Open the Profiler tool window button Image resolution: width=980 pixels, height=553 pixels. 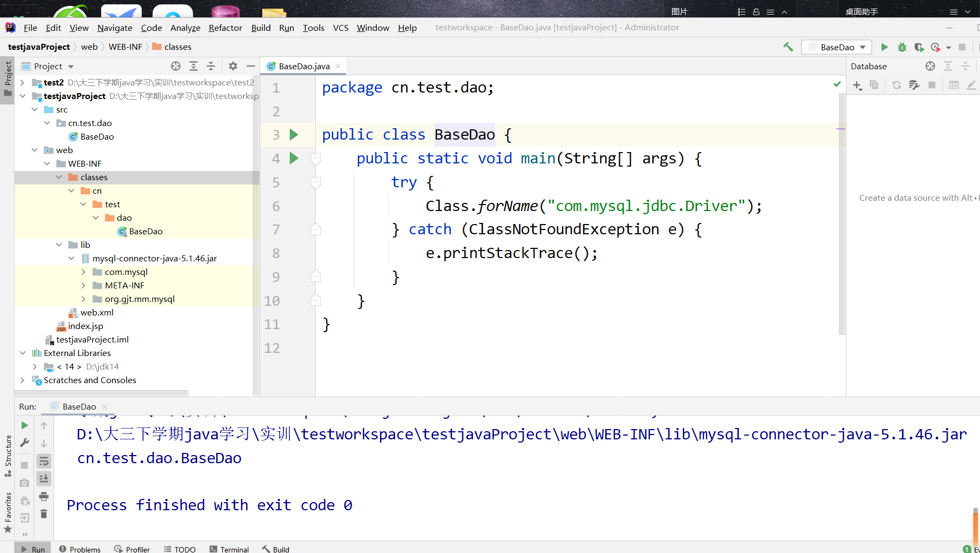(x=132, y=549)
